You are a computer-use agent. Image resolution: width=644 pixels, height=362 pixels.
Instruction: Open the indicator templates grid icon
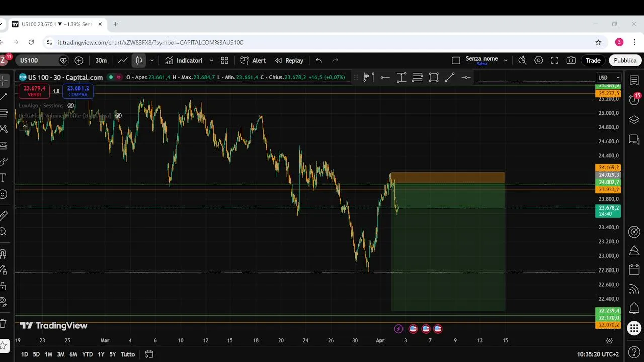click(225, 60)
